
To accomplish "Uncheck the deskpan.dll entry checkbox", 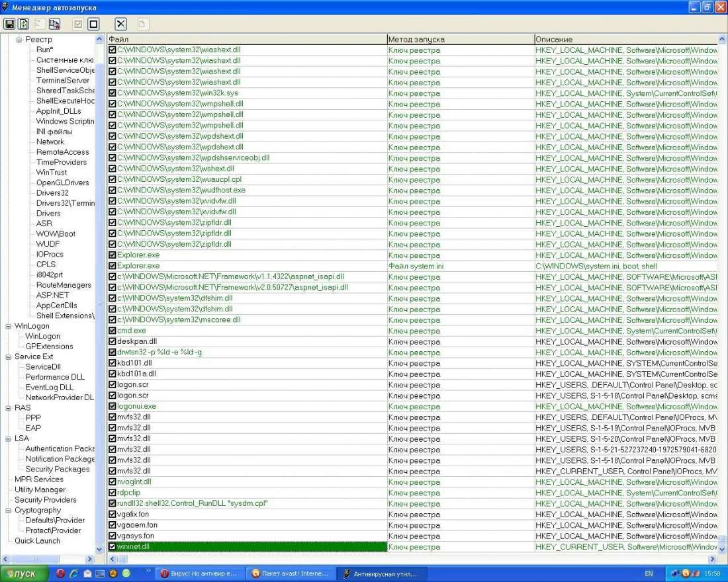I will 112,341.
